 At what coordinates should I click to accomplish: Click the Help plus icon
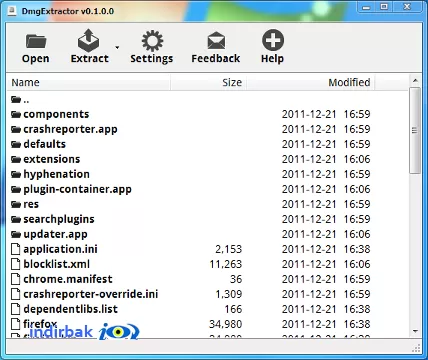(x=273, y=40)
